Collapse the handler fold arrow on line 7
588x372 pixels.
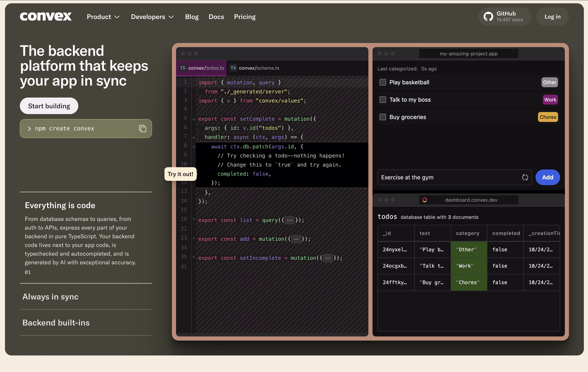coord(194,137)
